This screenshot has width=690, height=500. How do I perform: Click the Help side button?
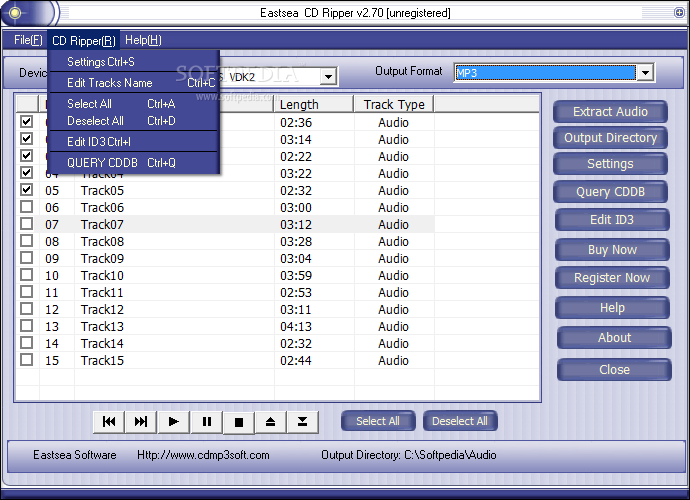click(612, 308)
